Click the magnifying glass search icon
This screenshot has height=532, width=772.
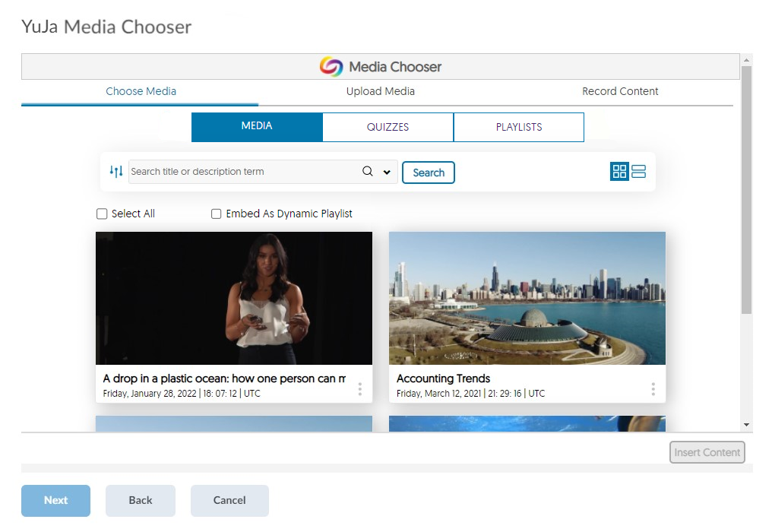[x=368, y=172]
